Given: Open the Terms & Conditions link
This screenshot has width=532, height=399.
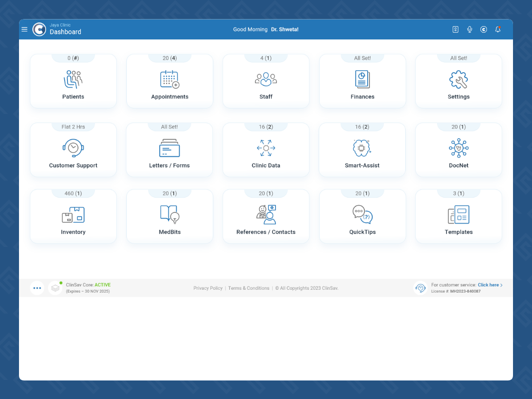Looking at the screenshot, I should point(249,288).
